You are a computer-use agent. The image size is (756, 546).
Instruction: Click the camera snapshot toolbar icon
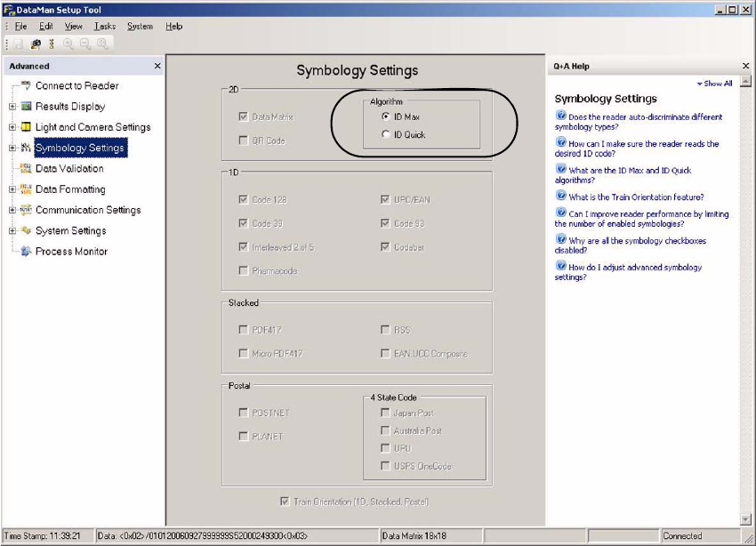click(x=36, y=44)
